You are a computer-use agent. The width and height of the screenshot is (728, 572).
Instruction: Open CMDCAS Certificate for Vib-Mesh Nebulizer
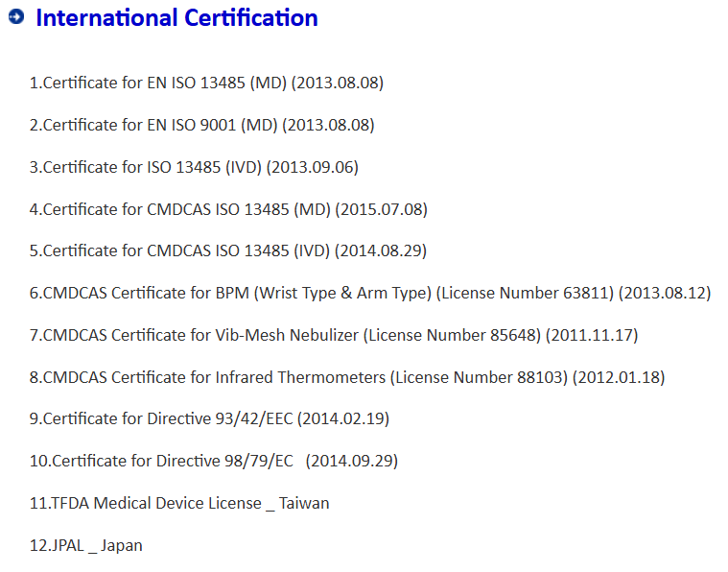point(334,336)
